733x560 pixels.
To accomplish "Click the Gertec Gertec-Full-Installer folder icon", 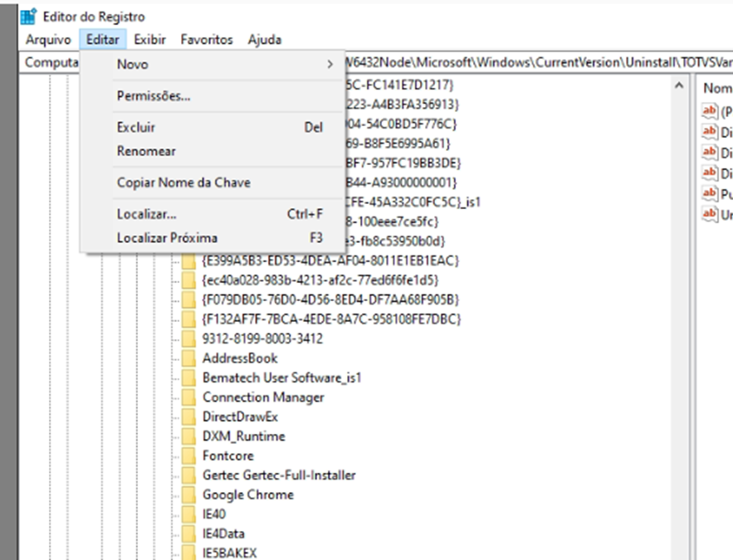I will (x=189, y=475).
